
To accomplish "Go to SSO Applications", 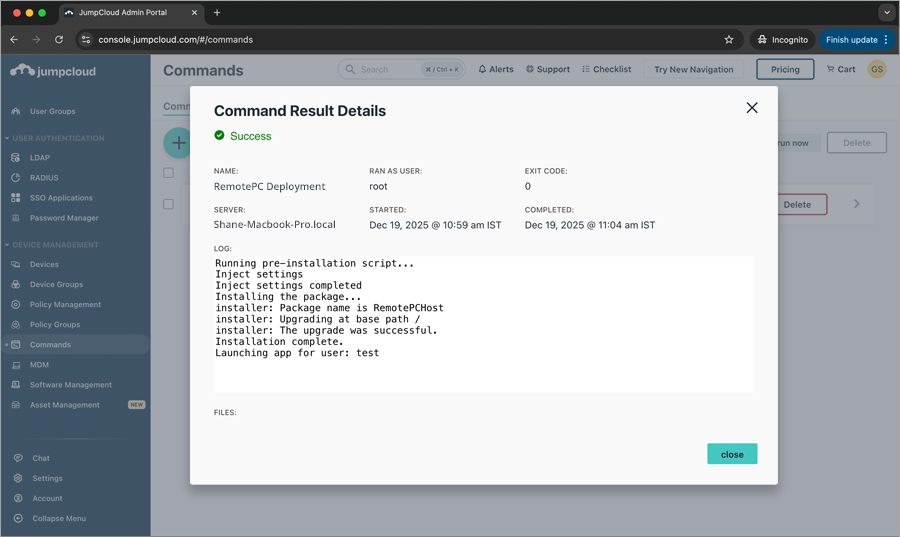I will coord(61,198).
